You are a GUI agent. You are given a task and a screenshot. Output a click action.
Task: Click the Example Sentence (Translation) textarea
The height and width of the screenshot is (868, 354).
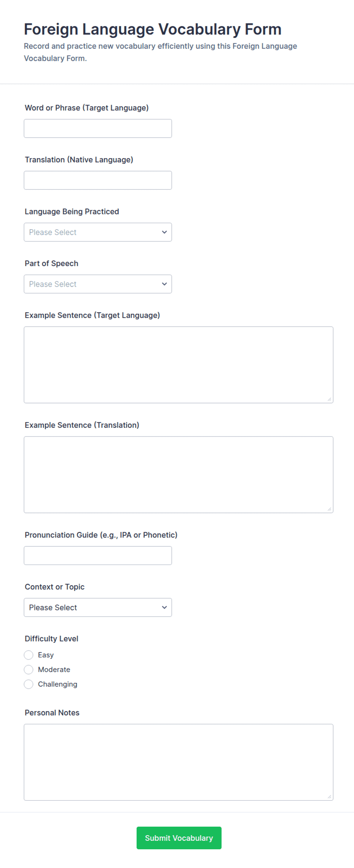click(179, 475)
